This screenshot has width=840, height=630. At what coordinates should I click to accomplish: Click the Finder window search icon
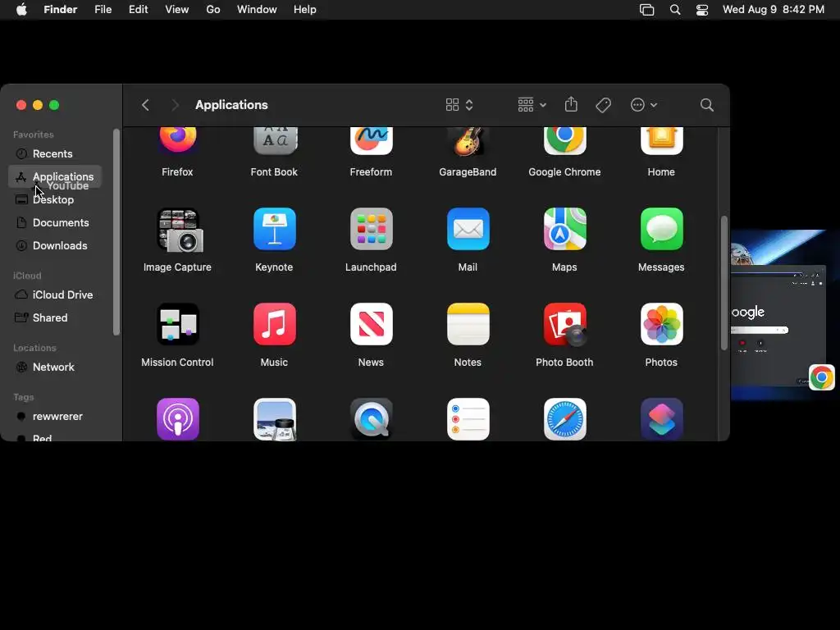(x=706, y=105)
